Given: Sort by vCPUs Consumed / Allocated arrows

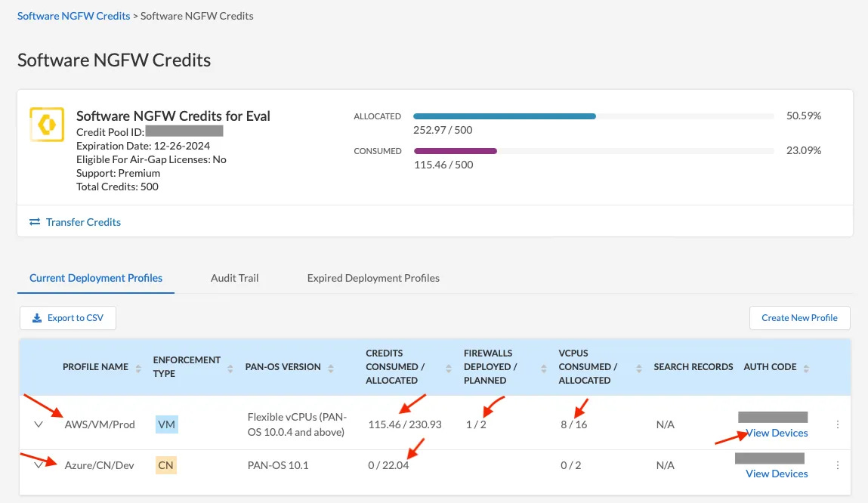Looking at the screenshot, I should (x=639, y=369).
